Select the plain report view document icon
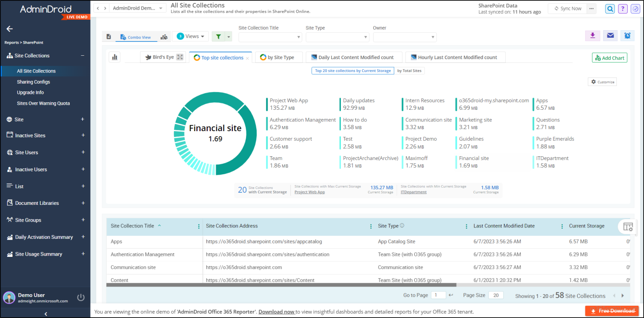The height and width of the screenshot is (318, 644). 108,36
